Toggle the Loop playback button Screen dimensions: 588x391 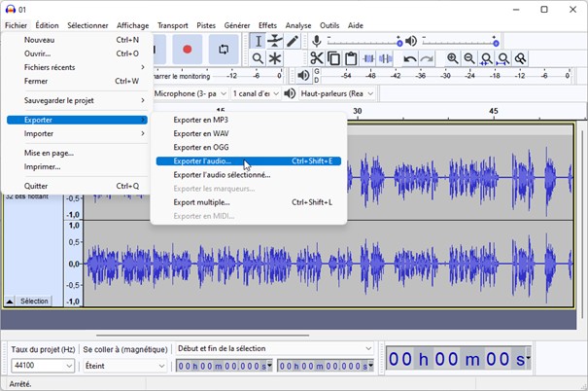point(224,49)
